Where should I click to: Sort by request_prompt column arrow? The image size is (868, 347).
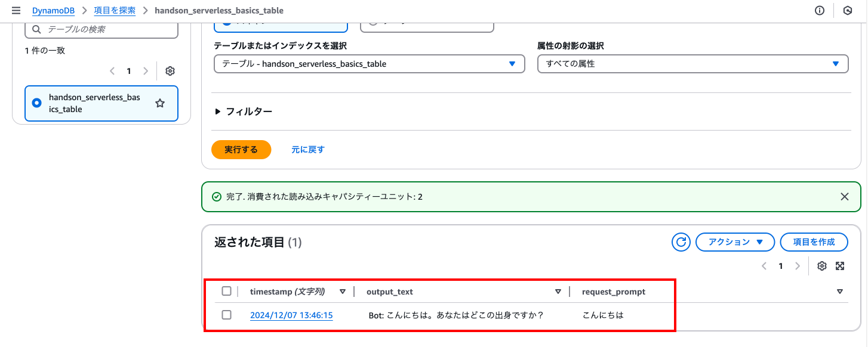pos(840,292)
